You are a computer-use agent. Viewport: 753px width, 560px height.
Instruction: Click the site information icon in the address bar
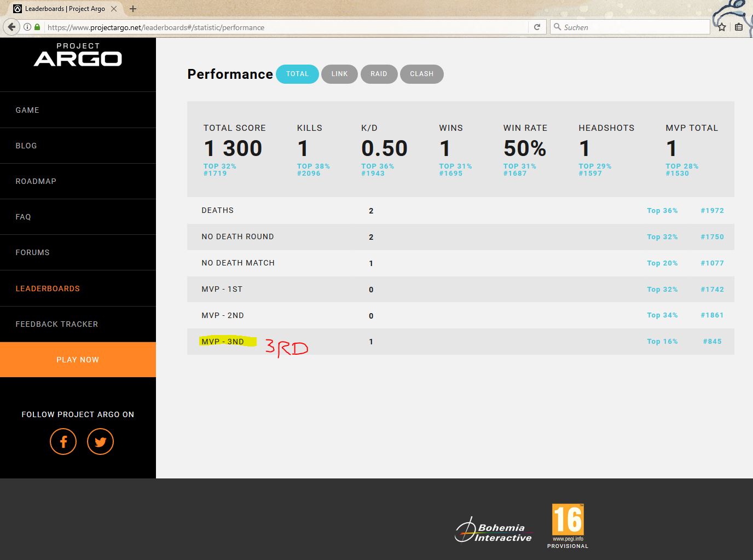click(x=27, y=27)
